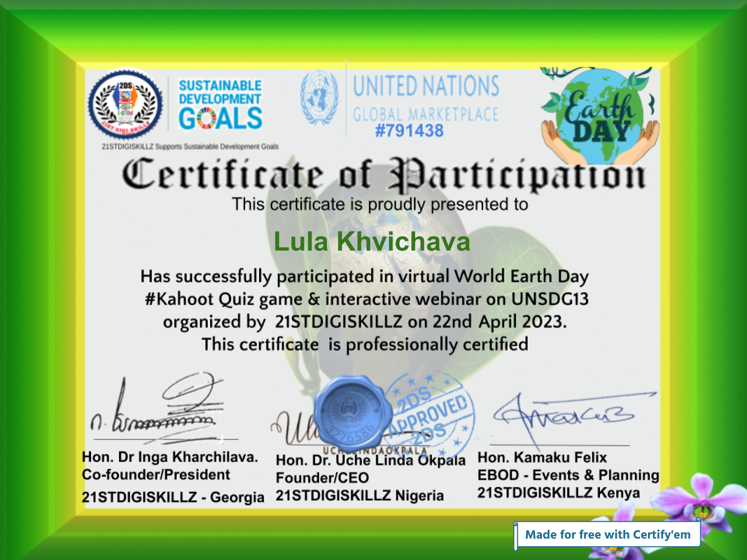This screenshot has height=560, width=747.
Task: Click the 'Founder/CEO' title
Action: click(323, 478)
